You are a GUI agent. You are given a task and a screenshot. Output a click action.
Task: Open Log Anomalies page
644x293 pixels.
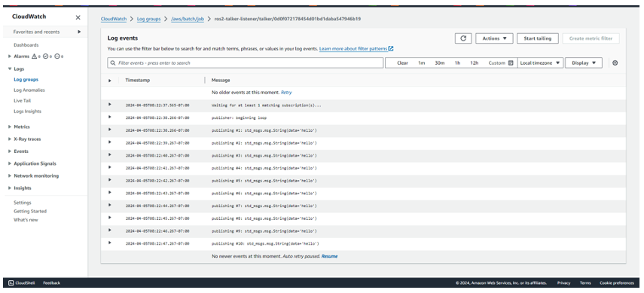pyautogui.click(x=29, y=90)
